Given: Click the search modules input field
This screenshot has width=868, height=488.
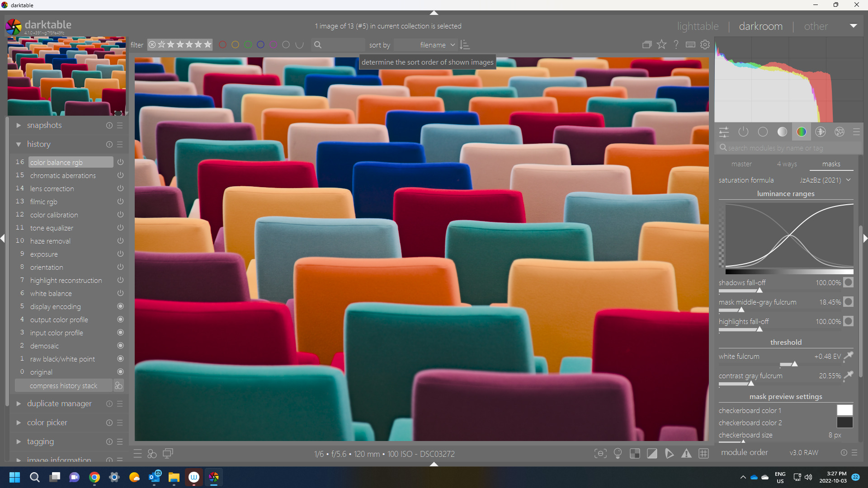Looking at the screenshot, I should (787, 148).
